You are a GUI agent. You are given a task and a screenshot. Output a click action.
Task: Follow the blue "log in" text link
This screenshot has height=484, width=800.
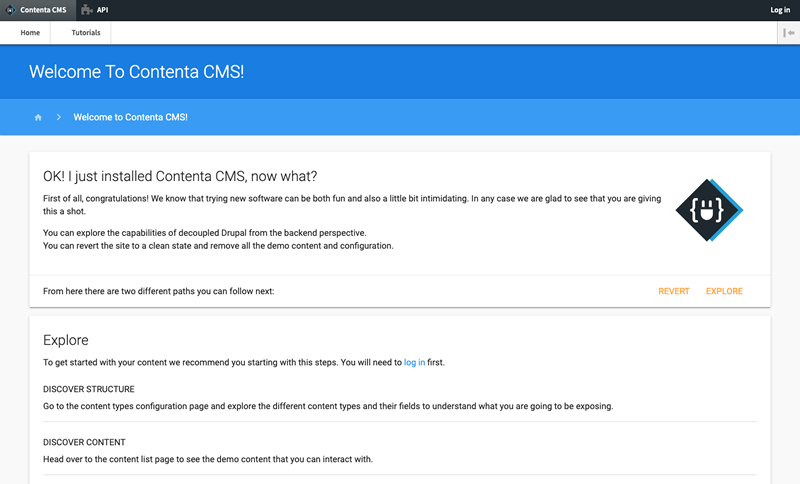[414, 362]
